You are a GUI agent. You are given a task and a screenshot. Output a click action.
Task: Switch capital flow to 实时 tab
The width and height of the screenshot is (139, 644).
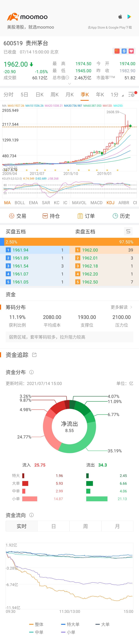point(22,526)
